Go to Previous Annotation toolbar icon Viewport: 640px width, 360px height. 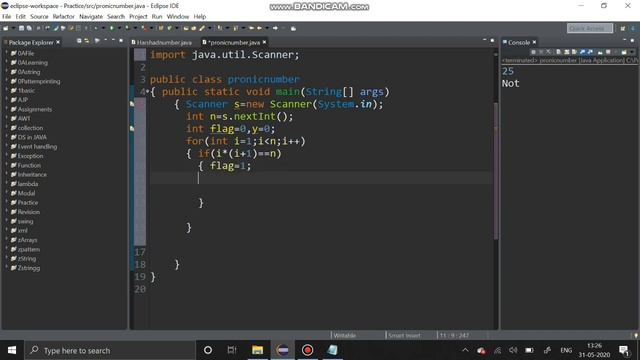coord(236,28)
